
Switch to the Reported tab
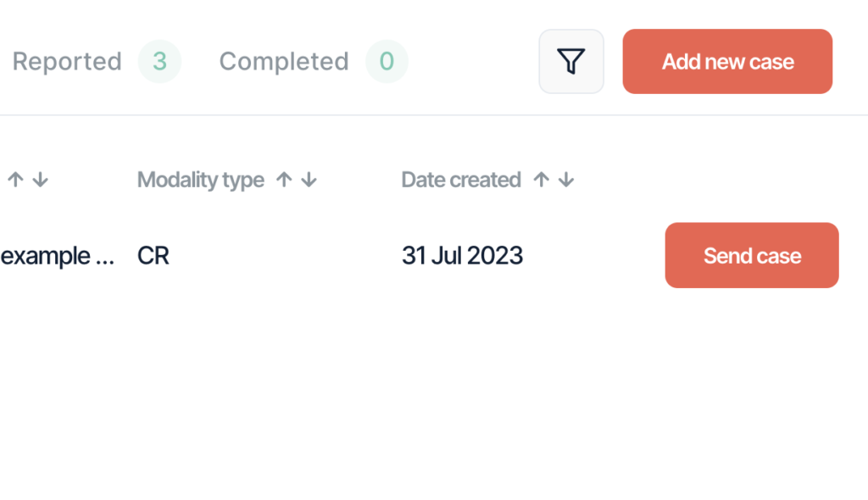coord(67,61)
